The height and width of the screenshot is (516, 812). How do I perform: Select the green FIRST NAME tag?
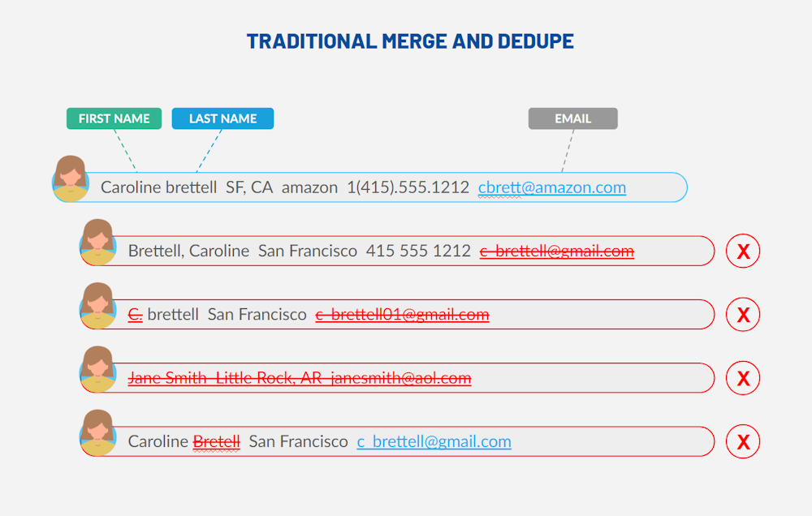pyautogui.click(x=114, y=118)
